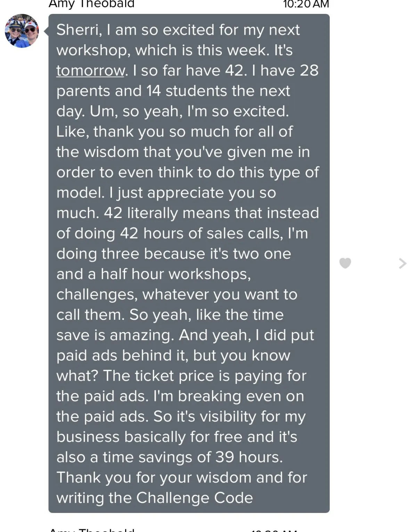This screenshot has width=417, height=532.
Task: Like the message with the heart icon
Action: pos(345,263)
